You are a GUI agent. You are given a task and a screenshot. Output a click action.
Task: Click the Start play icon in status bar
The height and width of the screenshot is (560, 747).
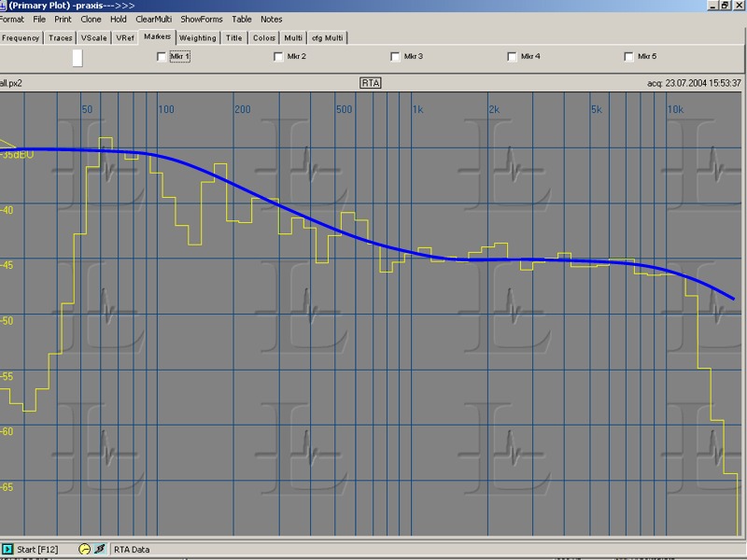7,550
